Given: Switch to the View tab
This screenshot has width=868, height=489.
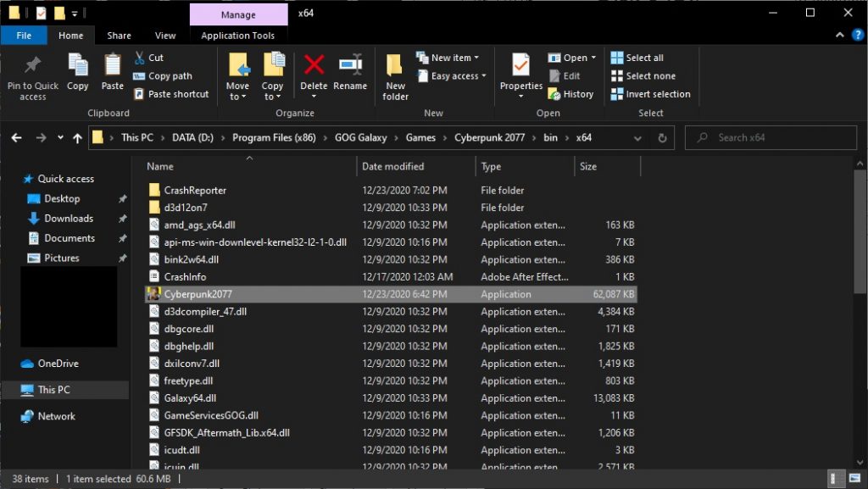Looking at the screenshot, I should (x=165, y=36).
